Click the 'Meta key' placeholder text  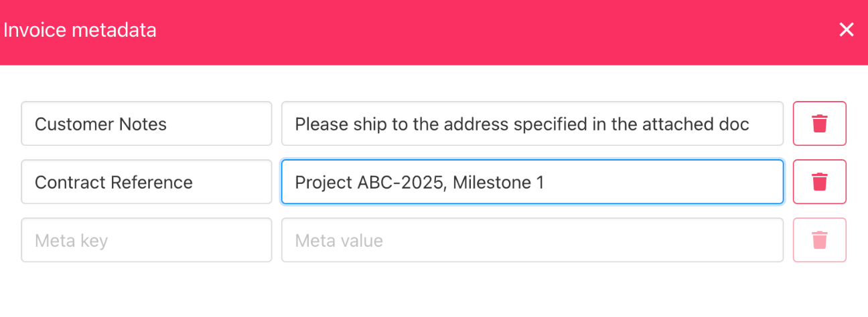click(71, 241)
